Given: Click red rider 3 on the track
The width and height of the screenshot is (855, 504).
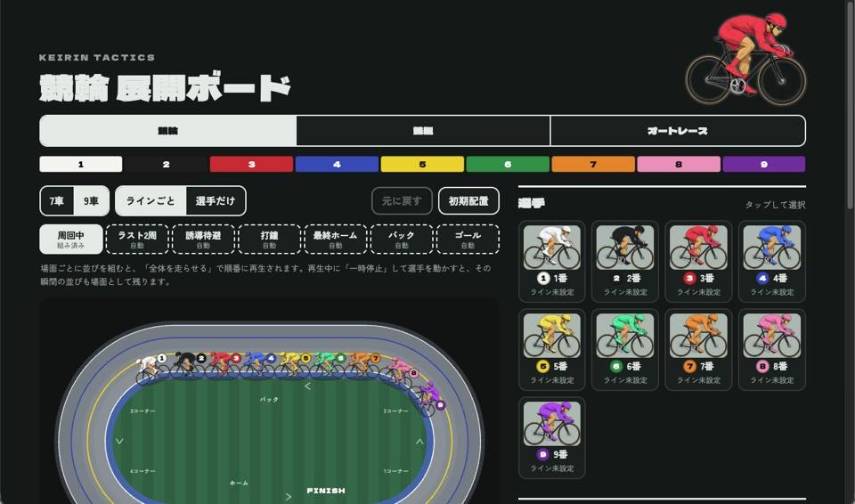Looking at the screenshot, I should (223, 364).
